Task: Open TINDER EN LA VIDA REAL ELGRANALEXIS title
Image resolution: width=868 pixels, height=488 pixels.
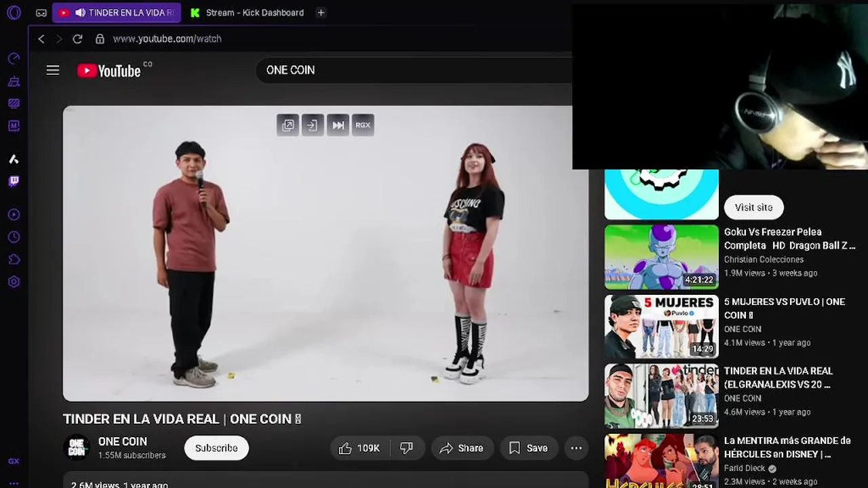Action: point(778,378)
